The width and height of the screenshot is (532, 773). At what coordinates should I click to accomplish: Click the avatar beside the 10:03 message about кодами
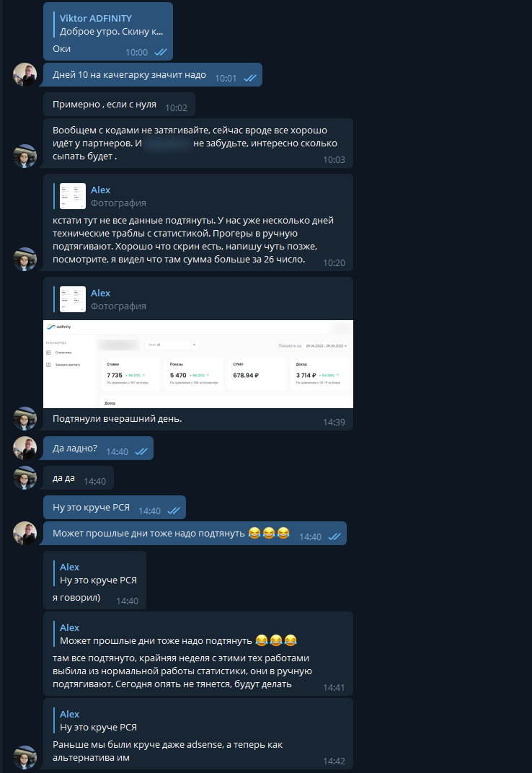[25, 156]
